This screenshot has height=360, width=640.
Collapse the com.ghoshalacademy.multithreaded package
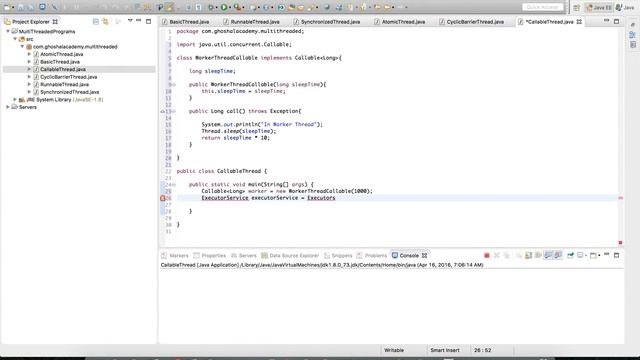pyautogui.click(x=22, y=47)
